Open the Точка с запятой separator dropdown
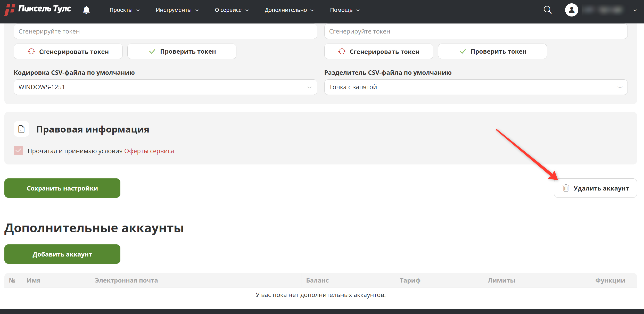The image size is (644, 314). 476,87
